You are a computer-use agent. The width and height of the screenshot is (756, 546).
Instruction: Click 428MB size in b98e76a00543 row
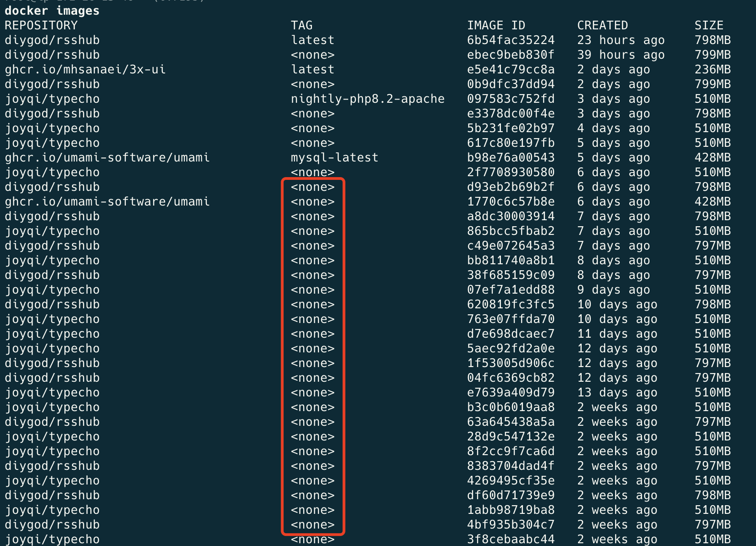pos(712,157)
